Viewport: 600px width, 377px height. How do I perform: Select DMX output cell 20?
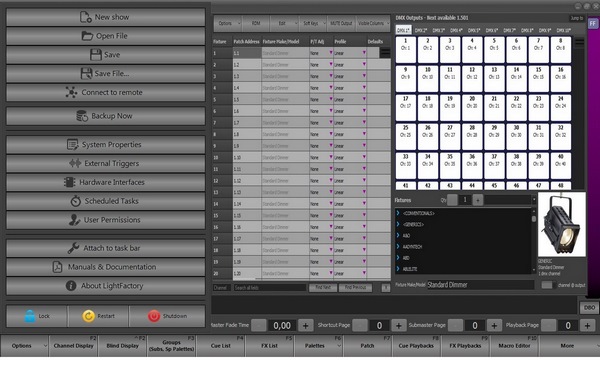pos(472,107)
